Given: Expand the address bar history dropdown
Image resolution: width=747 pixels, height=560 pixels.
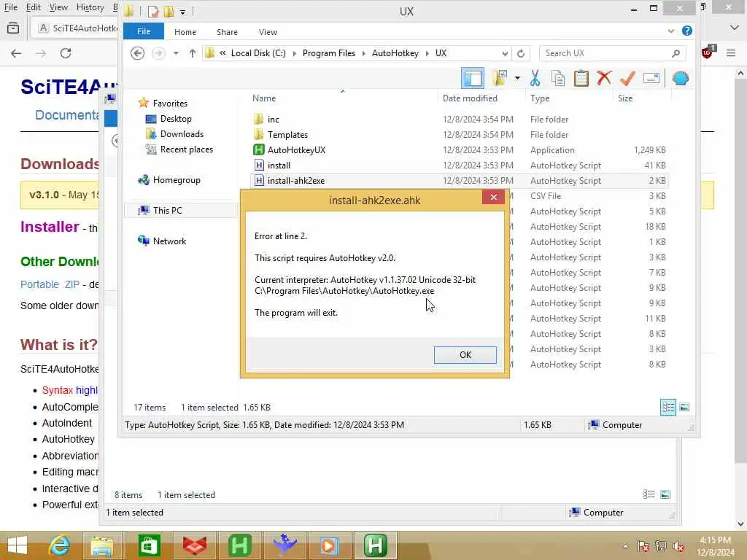Looking at the screenshot, I should (505, 53).
